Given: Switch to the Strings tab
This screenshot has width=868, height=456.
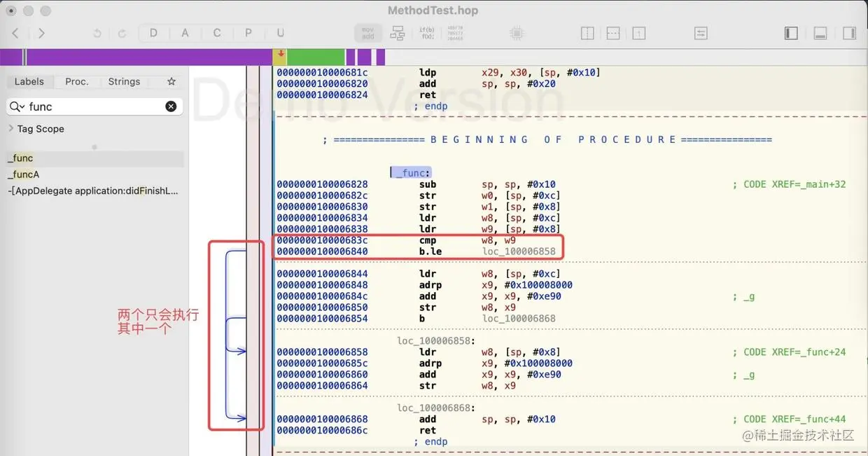Looking at the screenshot, I should click(124, 82).
